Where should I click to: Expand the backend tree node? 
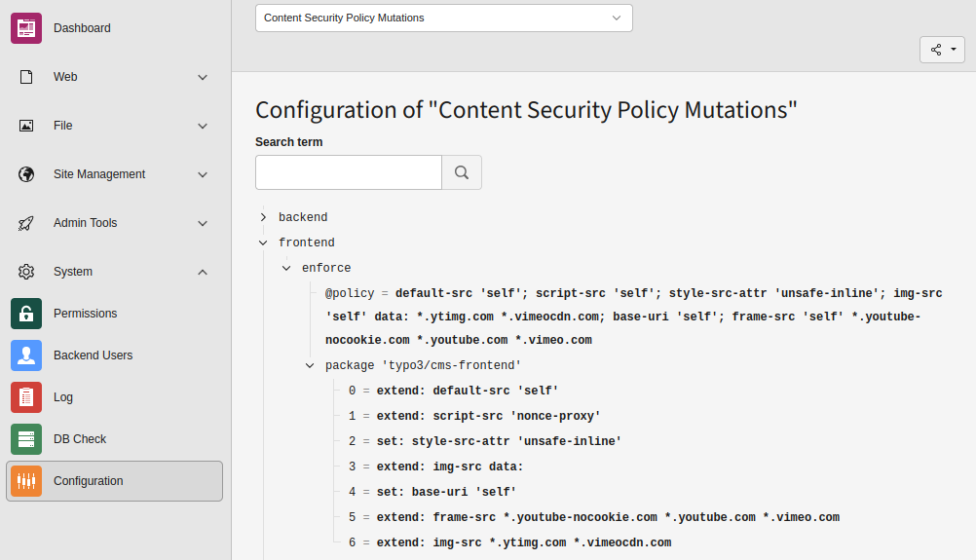(263, 217)
